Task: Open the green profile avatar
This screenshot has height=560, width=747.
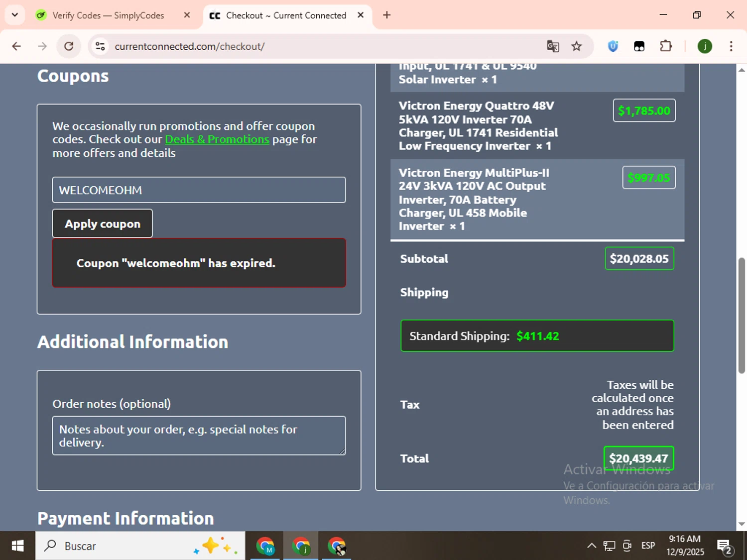Action: [705, 46]
